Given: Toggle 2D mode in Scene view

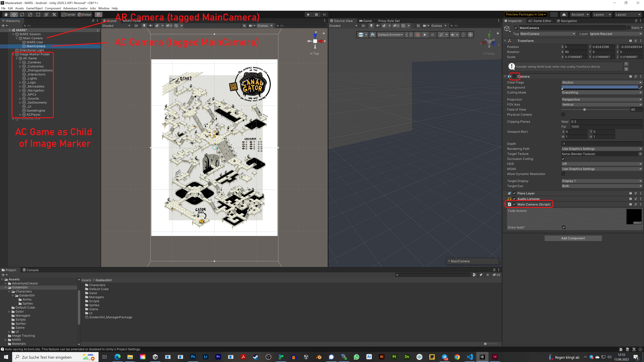Looking at the screenshot, I should [136, 26].
